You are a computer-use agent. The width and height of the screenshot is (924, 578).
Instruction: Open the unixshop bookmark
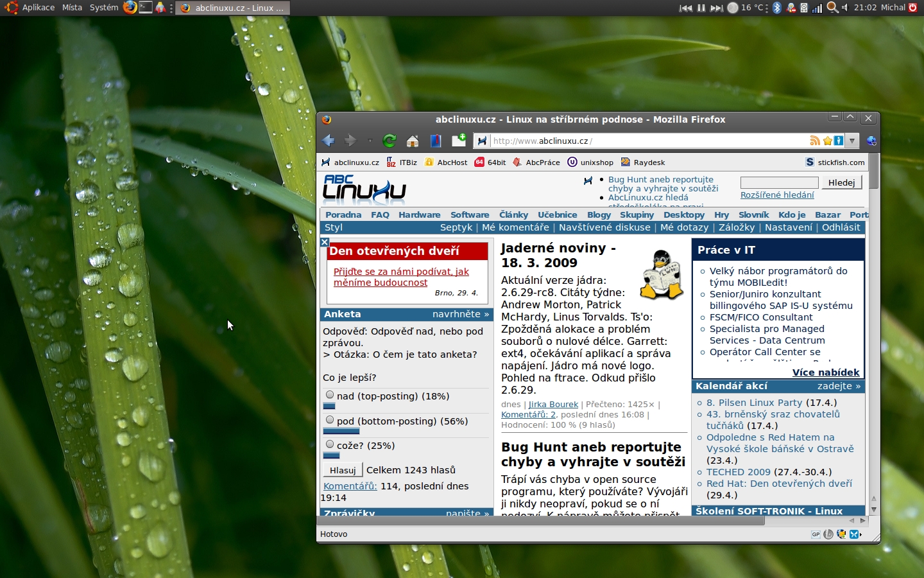[x=590, y=162]
